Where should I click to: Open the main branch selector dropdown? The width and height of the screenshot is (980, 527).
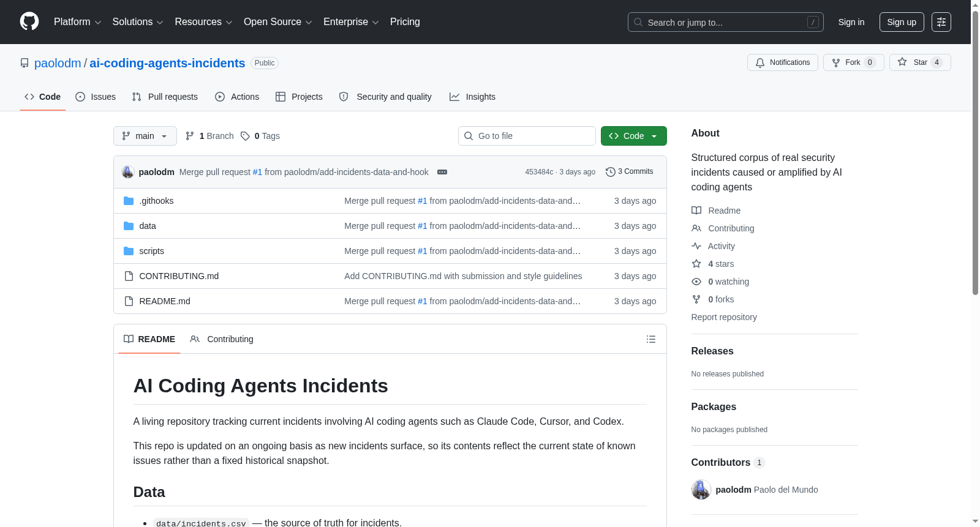click(145, 136)
